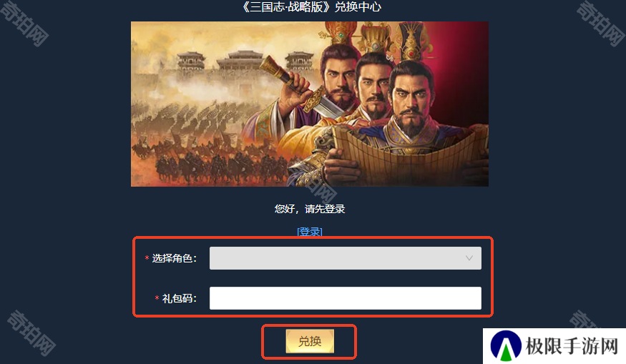Click the red asterisk beside 选择角色
The width and height of the screenshot is (626, 364).
pyautogui.click(x=147, y=258)
